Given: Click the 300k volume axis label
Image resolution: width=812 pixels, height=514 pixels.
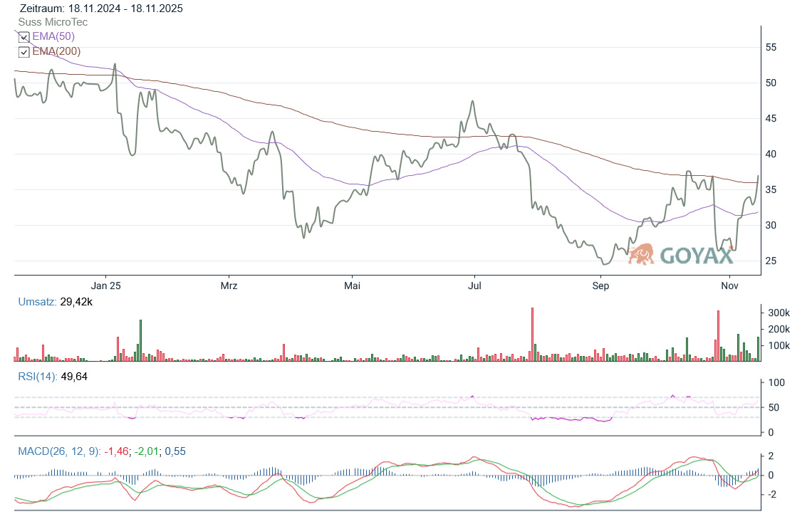Looking at the screenshot, I should [x=779, y=313].
